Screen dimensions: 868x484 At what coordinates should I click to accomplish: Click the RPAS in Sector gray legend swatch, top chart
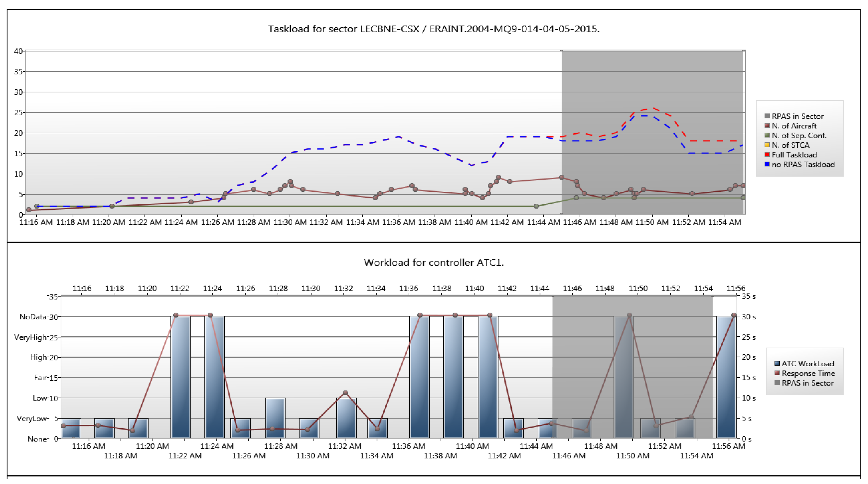coord(767,116)
